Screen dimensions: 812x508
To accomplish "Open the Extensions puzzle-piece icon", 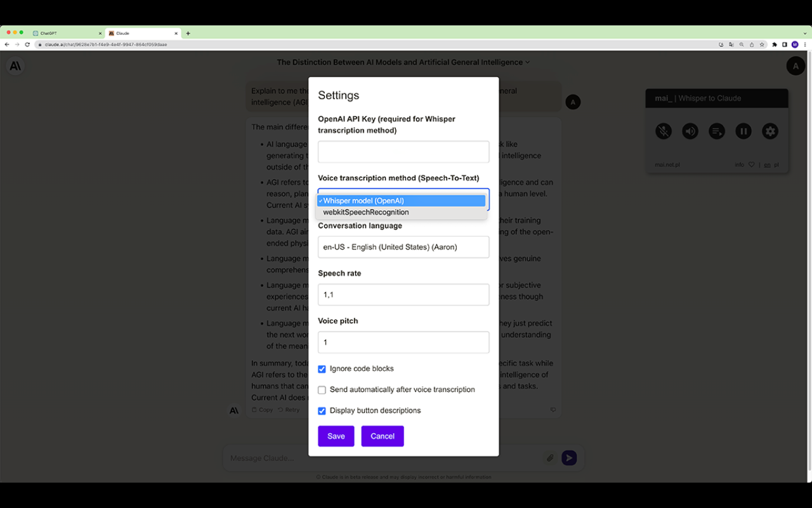I will click(x=775, y=44).
